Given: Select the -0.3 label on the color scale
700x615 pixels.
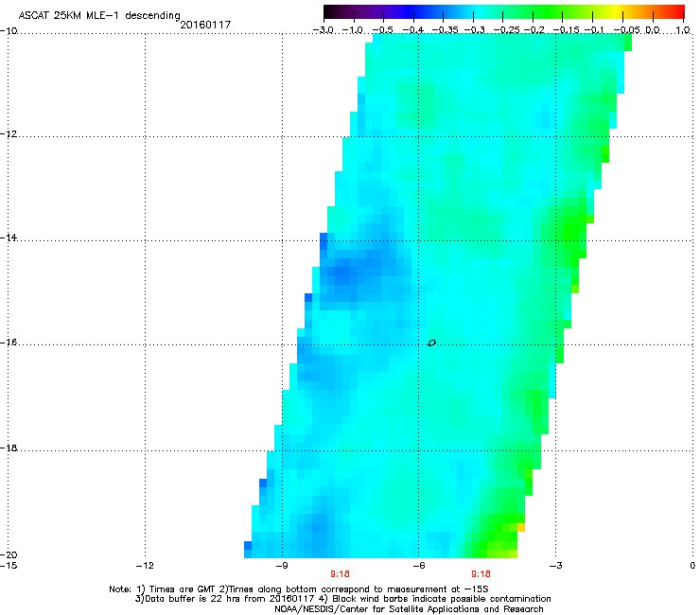Looking at the screenshot, I should coord(474,30).
